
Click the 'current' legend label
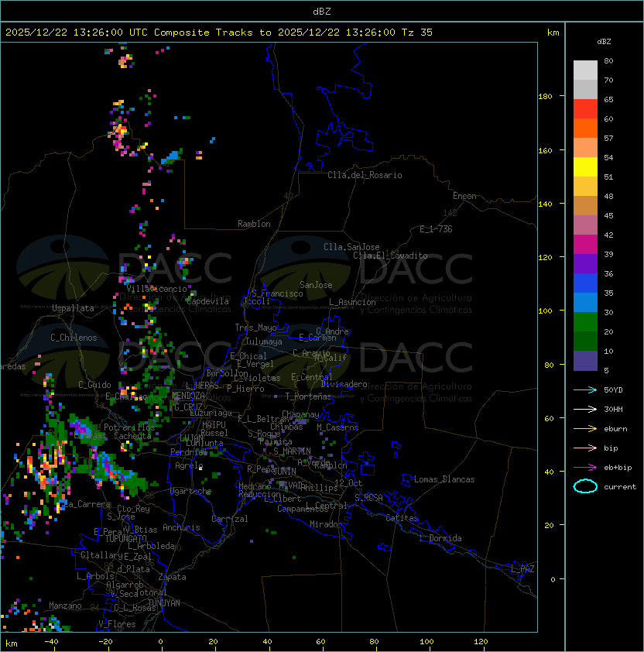point(620,487)
